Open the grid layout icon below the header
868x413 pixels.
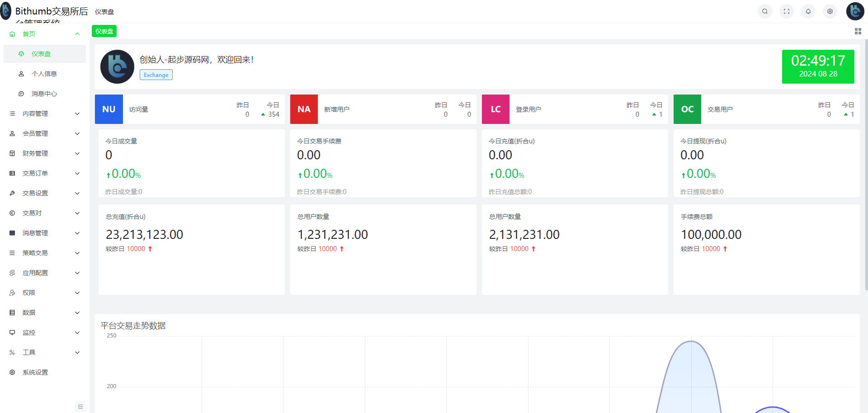pyautogui.click(x=858, y=31)
